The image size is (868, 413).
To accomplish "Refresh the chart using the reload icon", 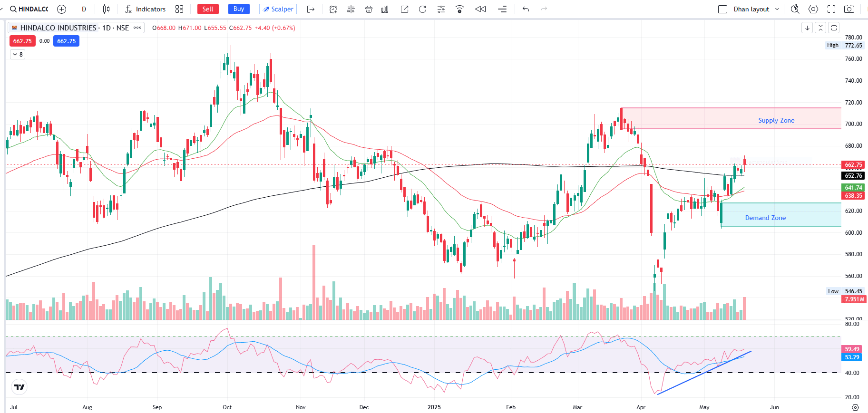I will [422, 9].
